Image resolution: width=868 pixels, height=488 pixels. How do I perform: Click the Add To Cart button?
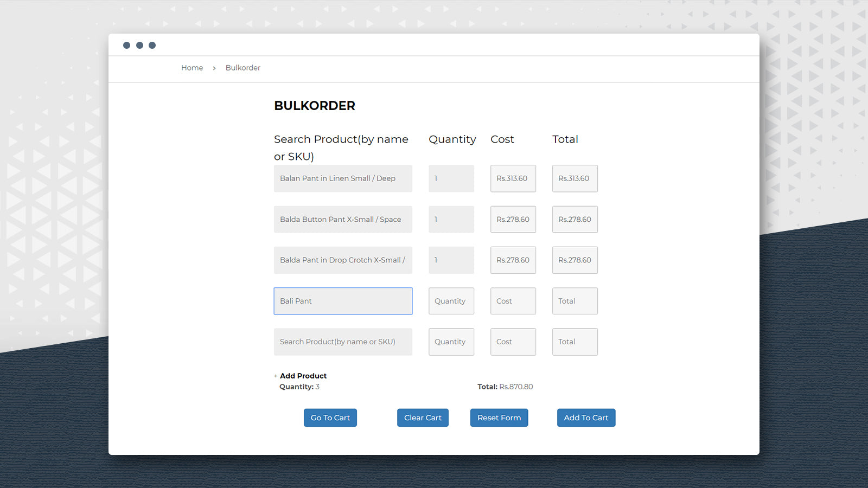(x=586, y=418)
